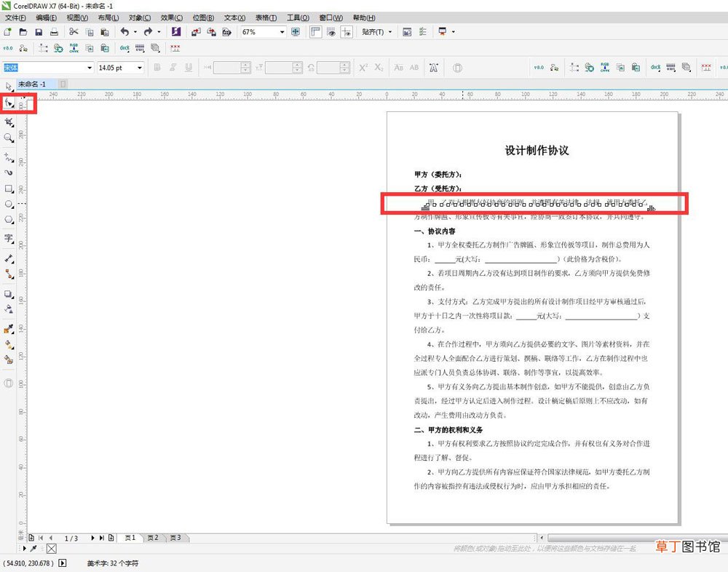Toggle subscript X₂ formatting
This screenshot has width=728, height=572.
click(x=379, y=68)
